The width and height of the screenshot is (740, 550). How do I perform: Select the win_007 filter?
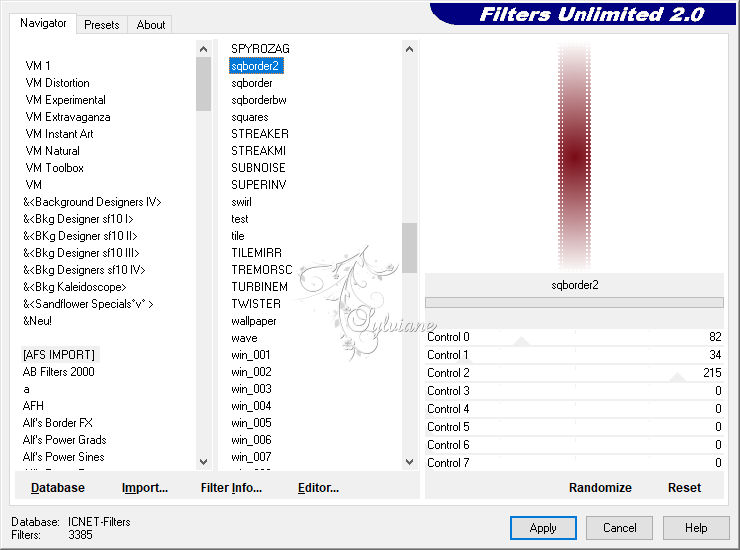click(251, 457)
